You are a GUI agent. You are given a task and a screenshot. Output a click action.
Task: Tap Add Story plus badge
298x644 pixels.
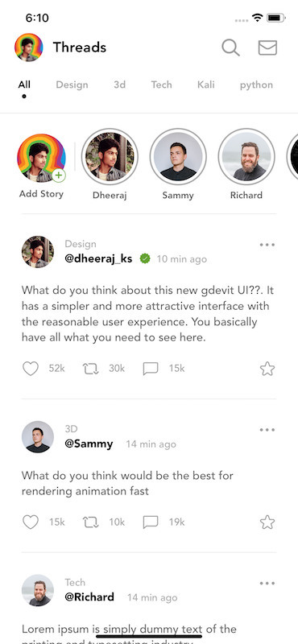[x=59, y=175]
